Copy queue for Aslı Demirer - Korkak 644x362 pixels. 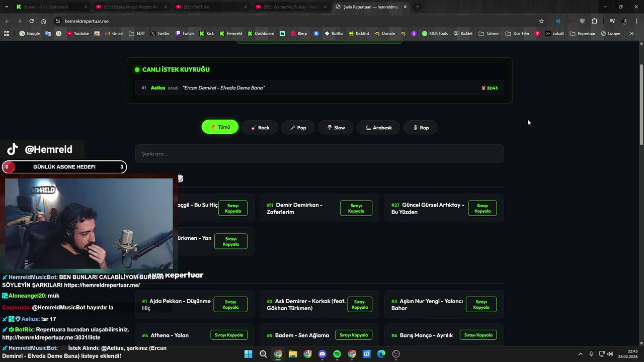[x=360, y=304]
